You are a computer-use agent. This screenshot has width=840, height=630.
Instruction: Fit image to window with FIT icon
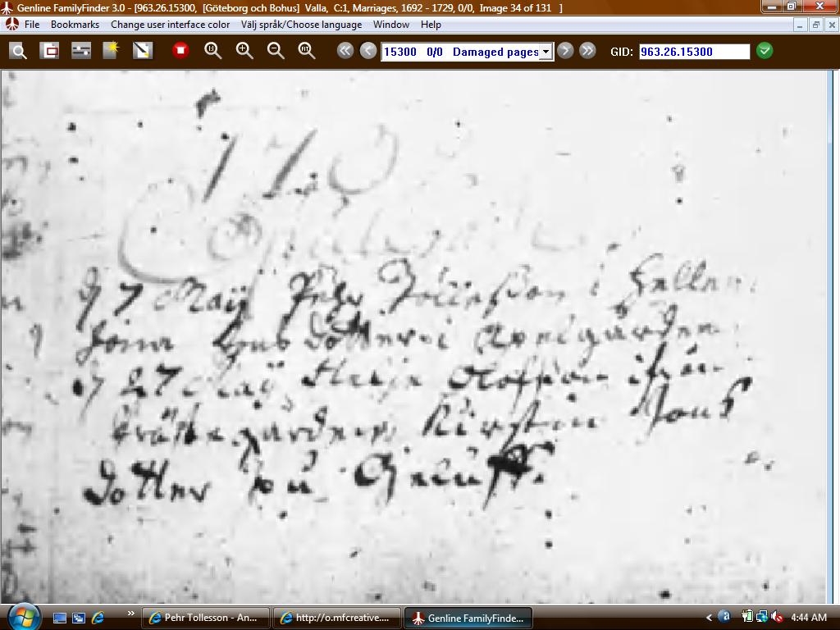[x=307, y=51]
